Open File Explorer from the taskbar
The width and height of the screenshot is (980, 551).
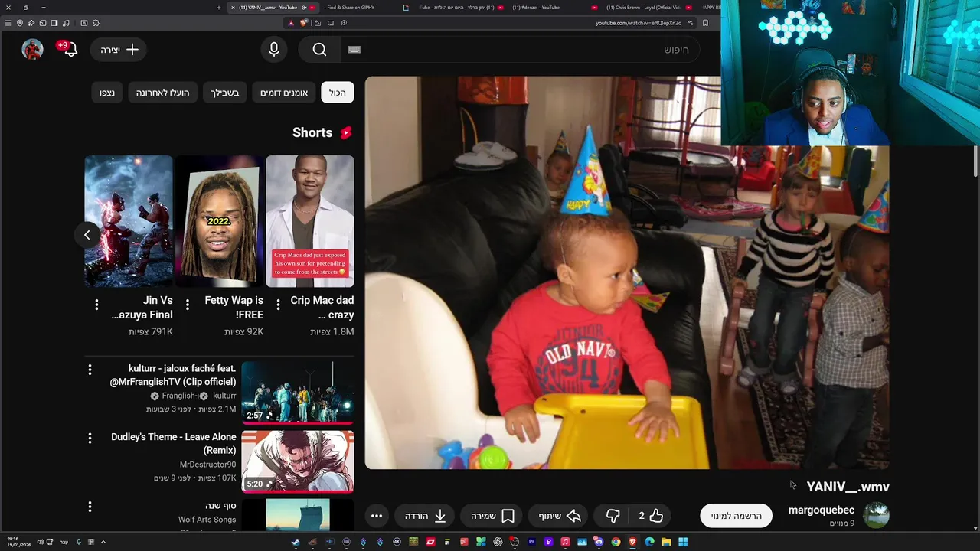click(x=666, y=542)
